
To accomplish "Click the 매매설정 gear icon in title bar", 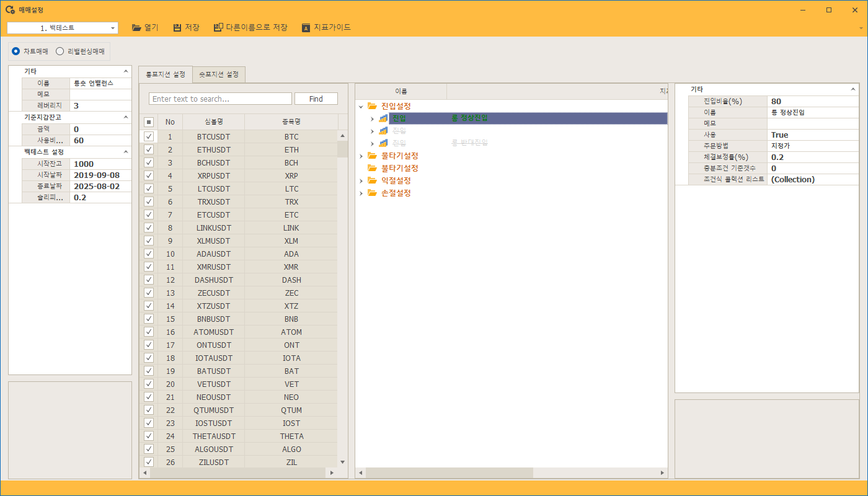I will [10, 10].
